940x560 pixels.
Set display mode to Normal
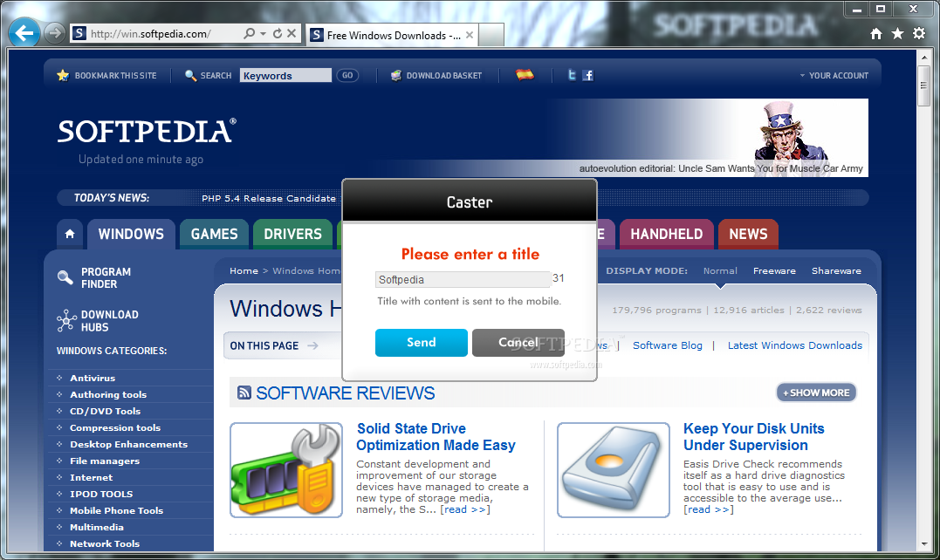click(720, 270)
